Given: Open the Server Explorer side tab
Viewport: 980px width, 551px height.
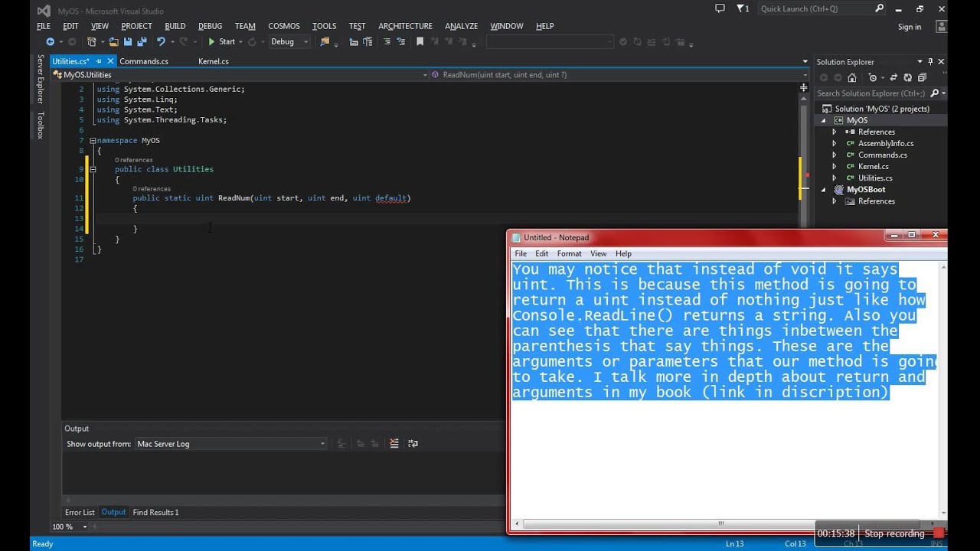Looking at the screenshot, I should pyautogui.click(x=40, y=79).
